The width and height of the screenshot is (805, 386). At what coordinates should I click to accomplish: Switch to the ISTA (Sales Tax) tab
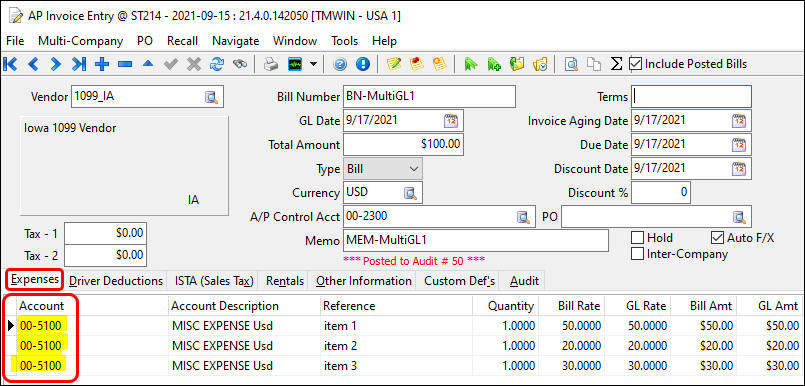215,281
